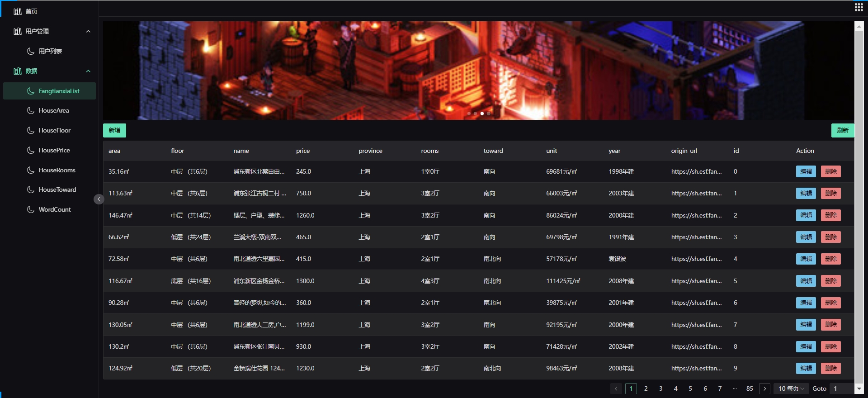Screen dimensions: 868x398
Task: Go to page 2 in pagination
Action: (646, 389)
